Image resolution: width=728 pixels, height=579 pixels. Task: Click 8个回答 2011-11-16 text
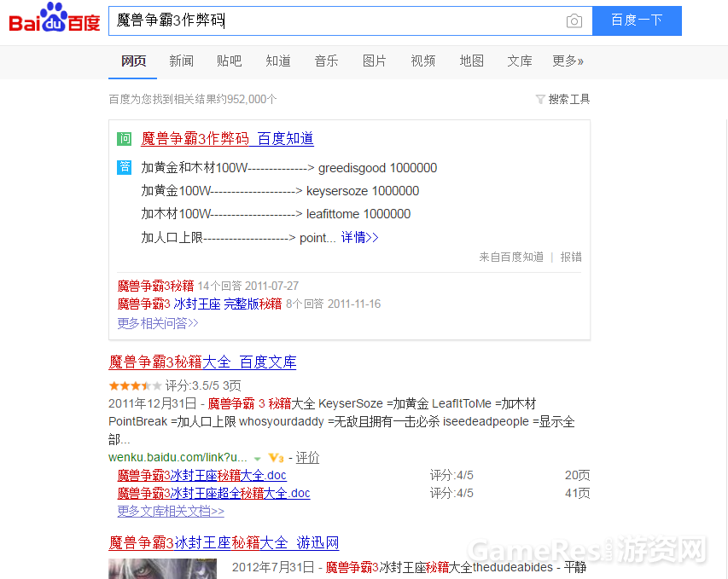[x=334, y=304]
